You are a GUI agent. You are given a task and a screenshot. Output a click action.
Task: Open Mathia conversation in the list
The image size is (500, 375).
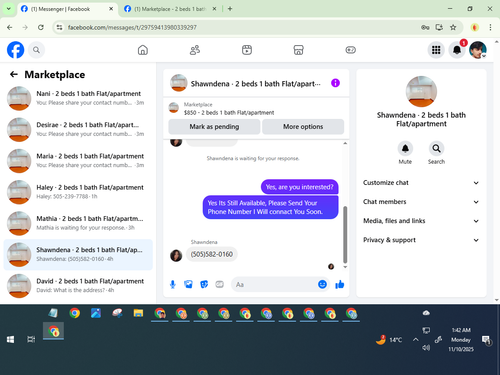point(78,223)
